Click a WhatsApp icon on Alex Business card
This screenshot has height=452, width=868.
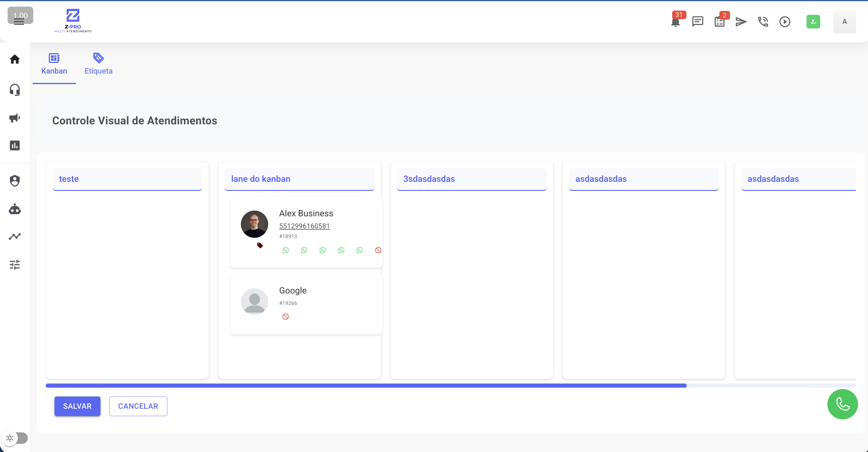(286, 250)
